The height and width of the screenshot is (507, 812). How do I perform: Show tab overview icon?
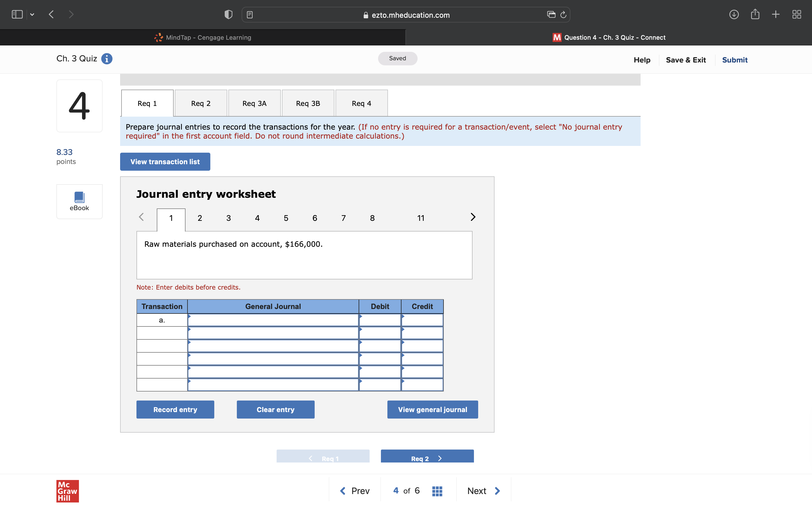click(x=796, y=14)
